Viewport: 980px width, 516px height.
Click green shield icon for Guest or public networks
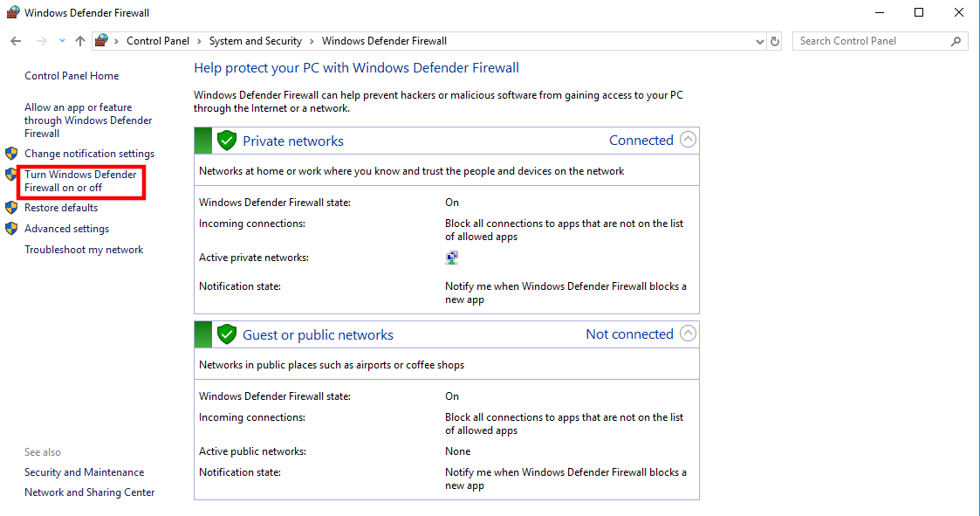[x=226, y=334]
